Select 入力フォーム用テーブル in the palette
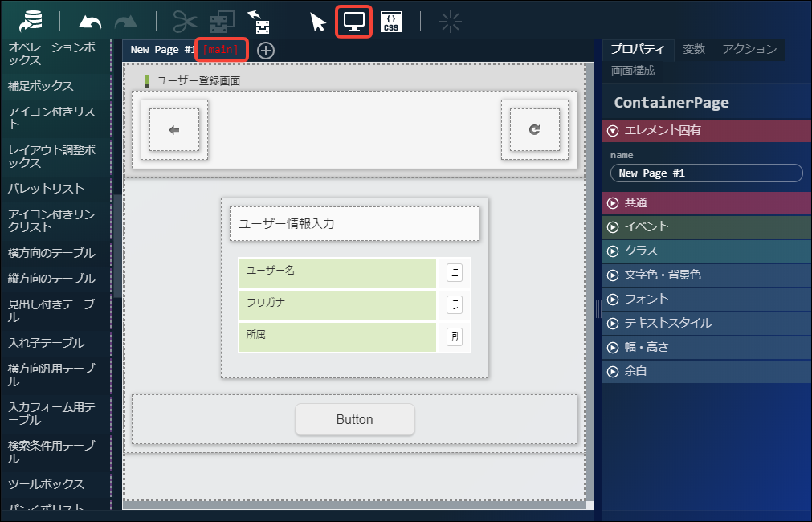 (x=55, y=414)
